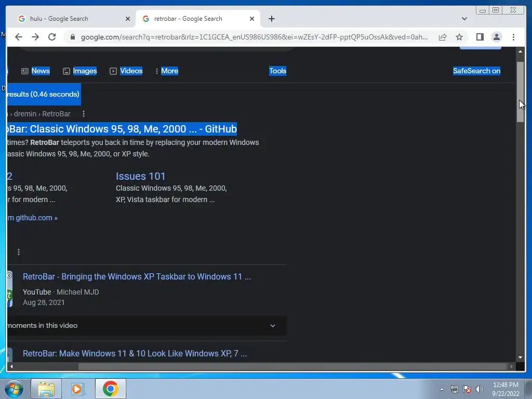Expand moments in this video
Image resolution: width=532 pixels, height=399 pixels.
[x=147, y=326]
